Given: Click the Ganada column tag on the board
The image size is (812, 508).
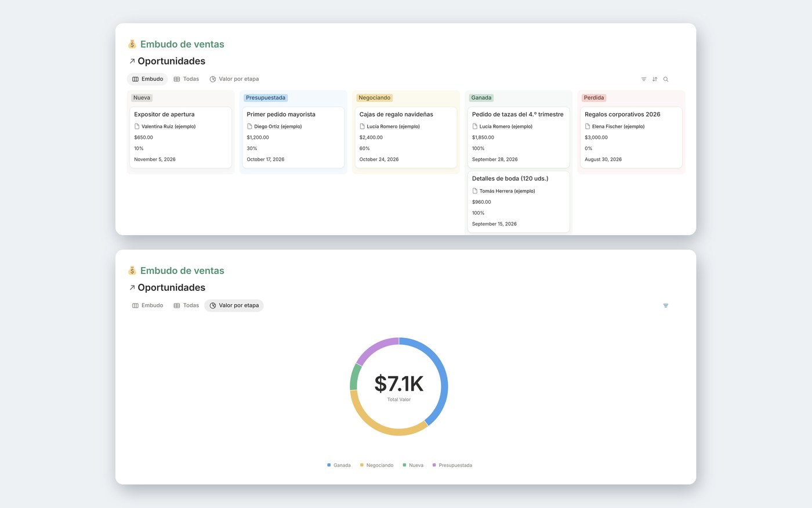Looking at the screenshot, I should (x=481, y=98).
